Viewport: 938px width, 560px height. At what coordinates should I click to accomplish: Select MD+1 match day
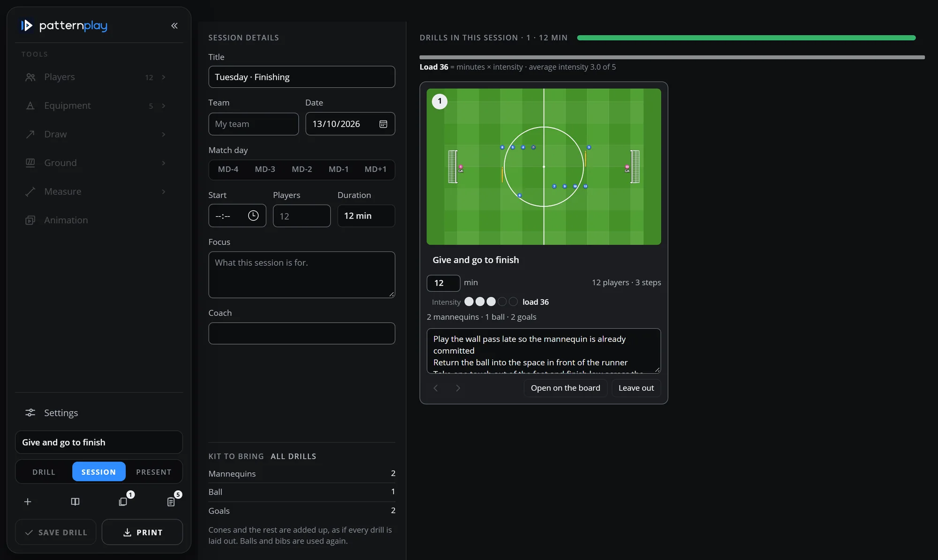(x=376, y=169)
